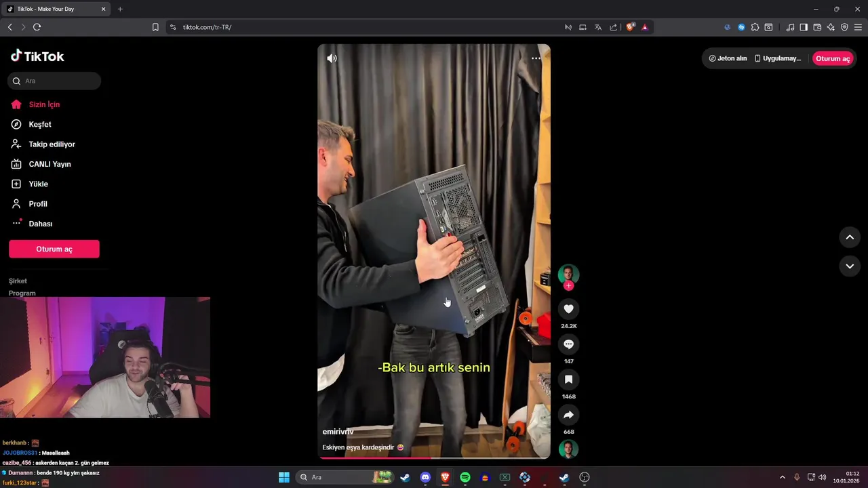Open the volume control in system tray
This screenshot has width=868, height=488.
(823, 477)
